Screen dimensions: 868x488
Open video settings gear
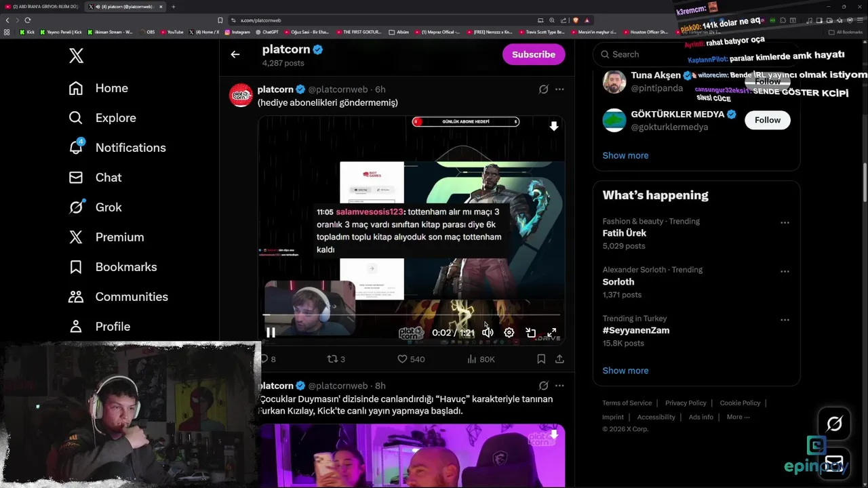click(x=509, y=332)
